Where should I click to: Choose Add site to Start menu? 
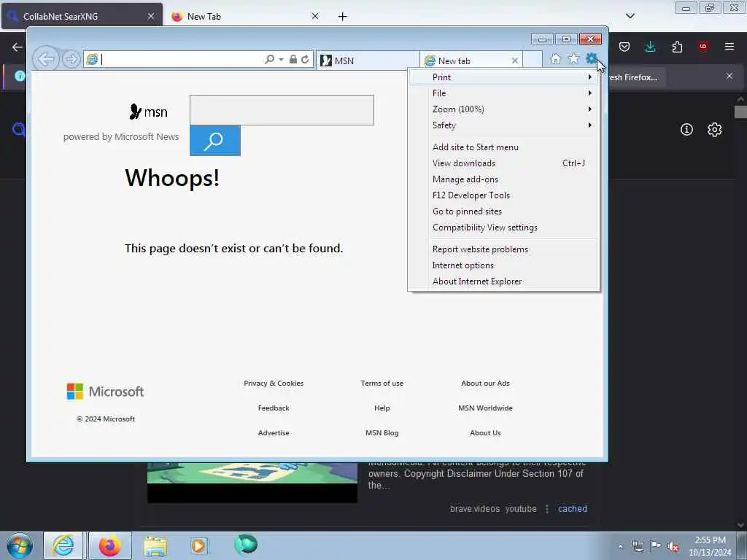point(504,147)
